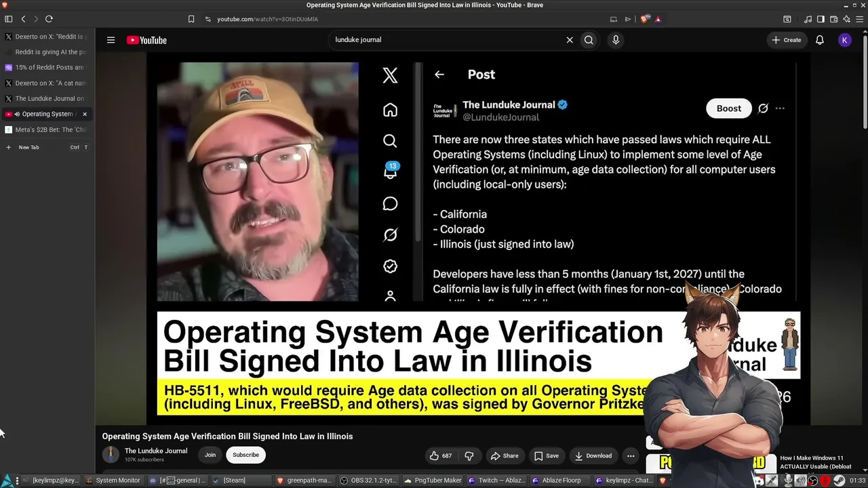The width and height of the screenshot is (868, 488).
Task: Subscribe to The Lunduke Journal
Action: 245,455
